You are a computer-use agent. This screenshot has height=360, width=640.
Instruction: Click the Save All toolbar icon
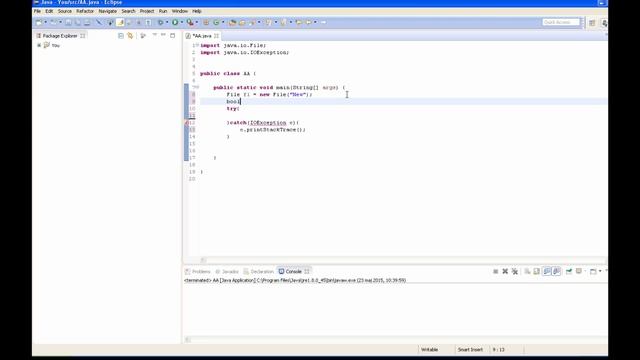pyautogui.click(x=78, y=22)
